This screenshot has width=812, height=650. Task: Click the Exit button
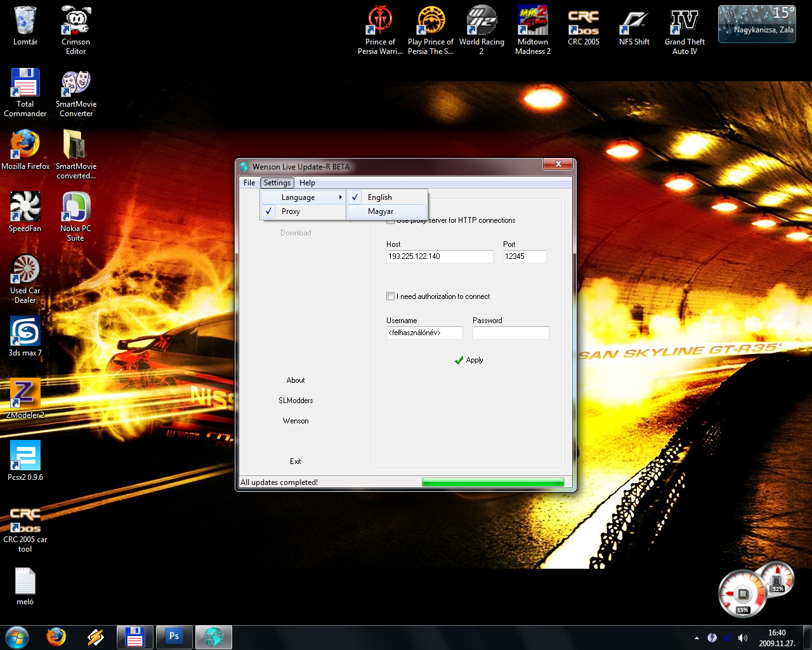296,461
